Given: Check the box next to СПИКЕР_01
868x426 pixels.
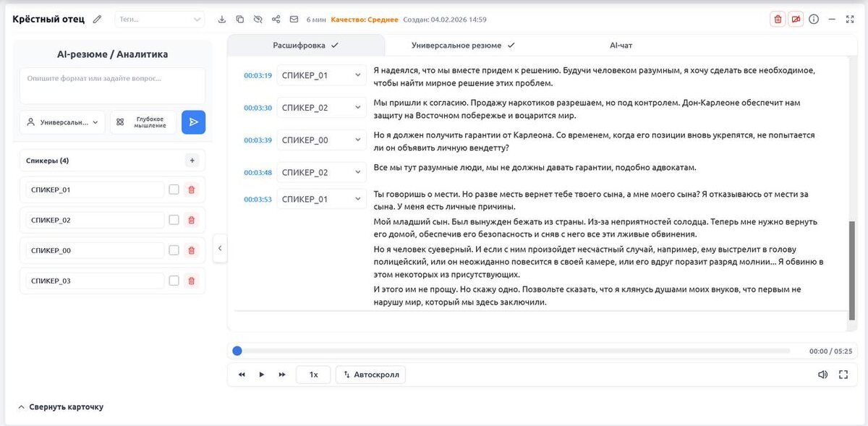Looking at the screenshot, I should [x=174, y=189].
